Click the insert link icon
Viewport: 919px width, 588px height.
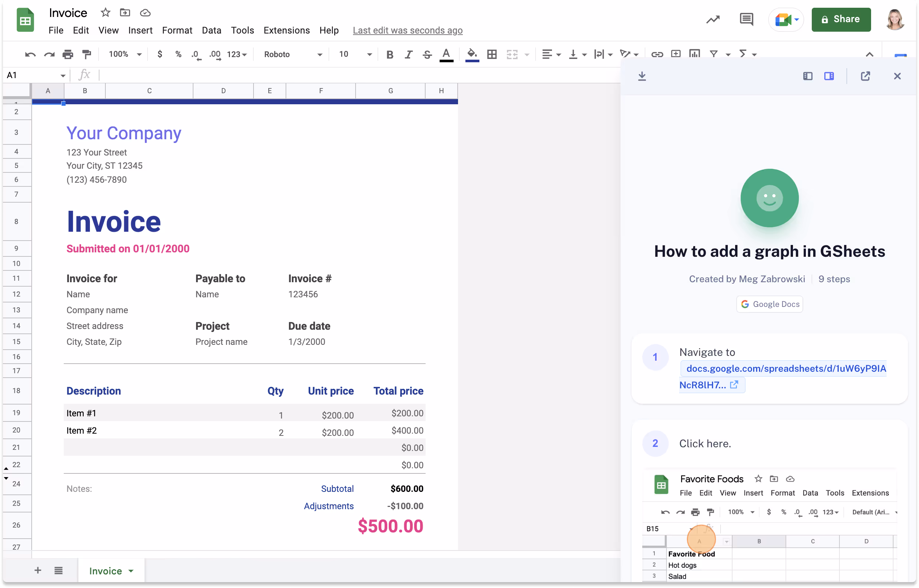click(657, 55)
